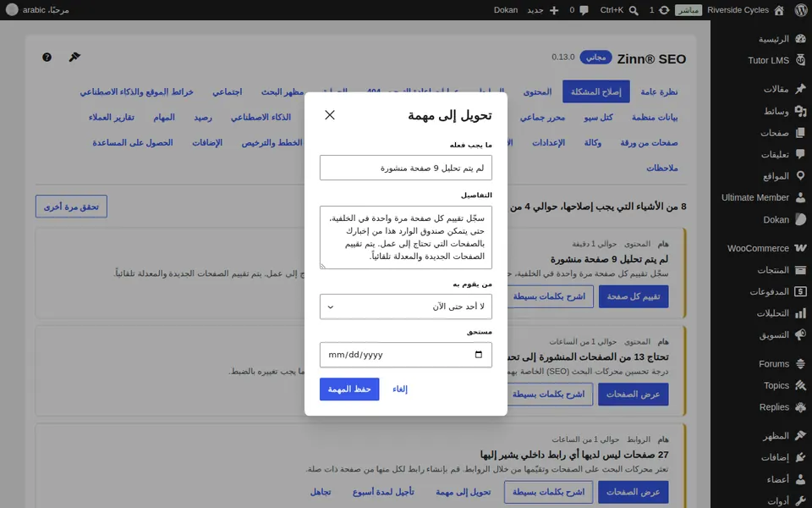Click تأجيل لمدة أسبوع snooze link

383,492
